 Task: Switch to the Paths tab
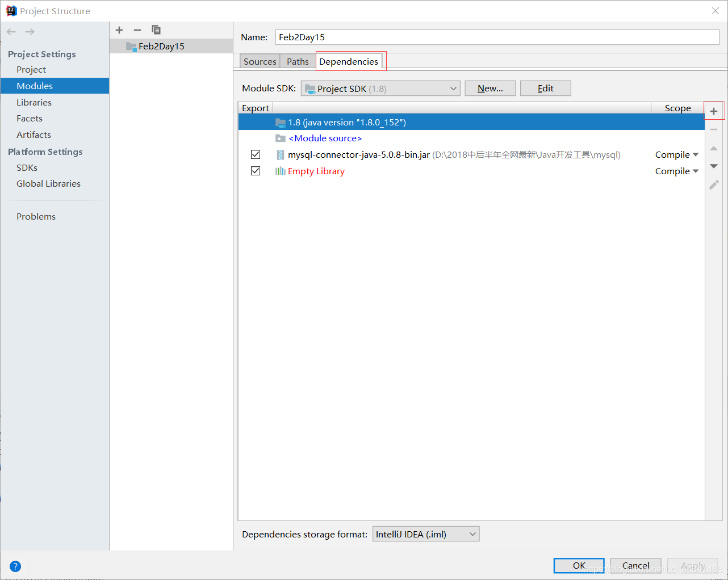(298, 61)
